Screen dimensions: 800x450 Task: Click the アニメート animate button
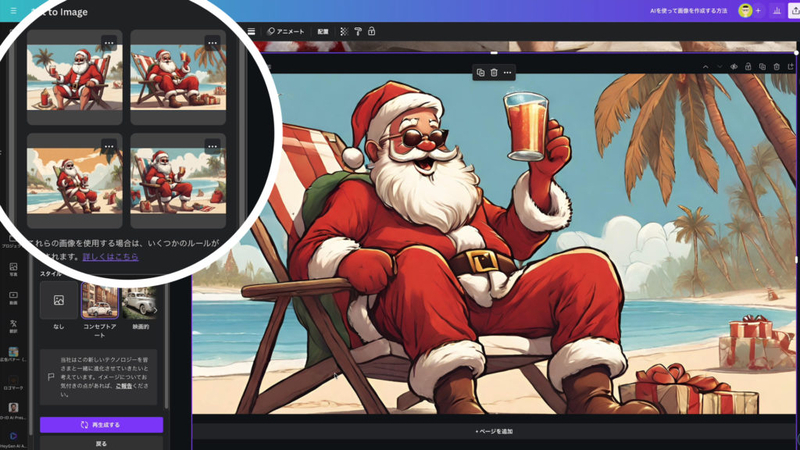(x=286, y=32)
